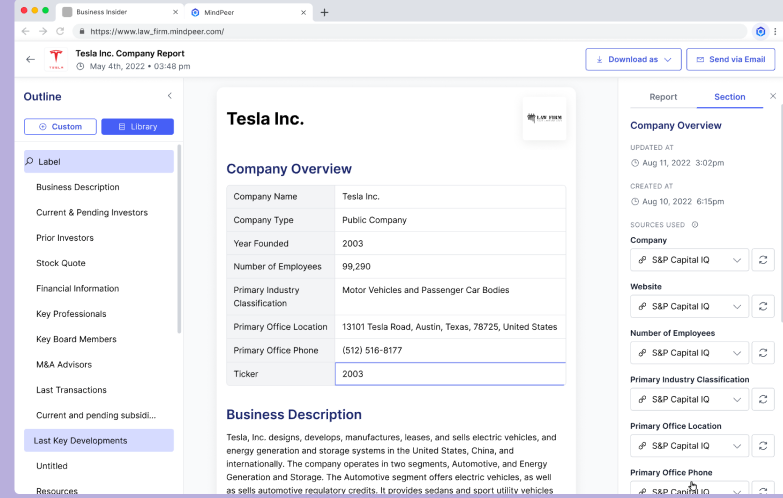The width and height of the screenshot is (783, 498).
Task: Open the browser three-dot menu
Action: click(x=775, y=31)
